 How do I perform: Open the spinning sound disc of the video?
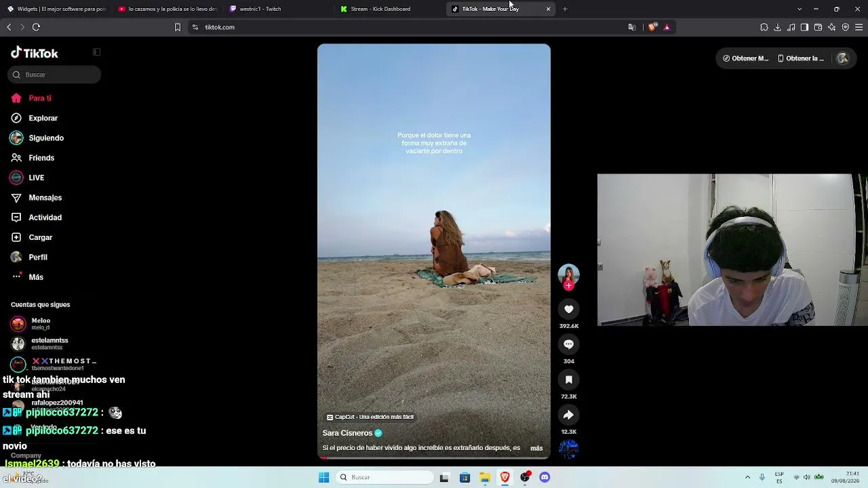(x=568, y=448)
